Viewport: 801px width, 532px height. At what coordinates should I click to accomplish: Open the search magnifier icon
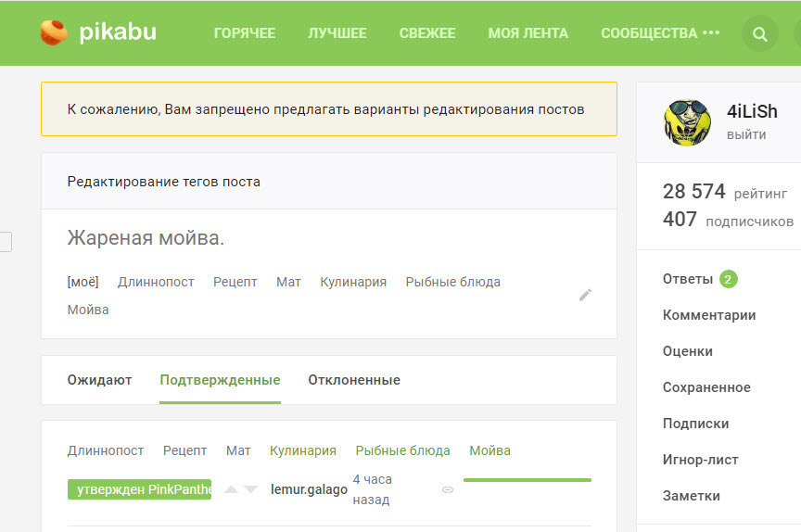coord(759,34)
